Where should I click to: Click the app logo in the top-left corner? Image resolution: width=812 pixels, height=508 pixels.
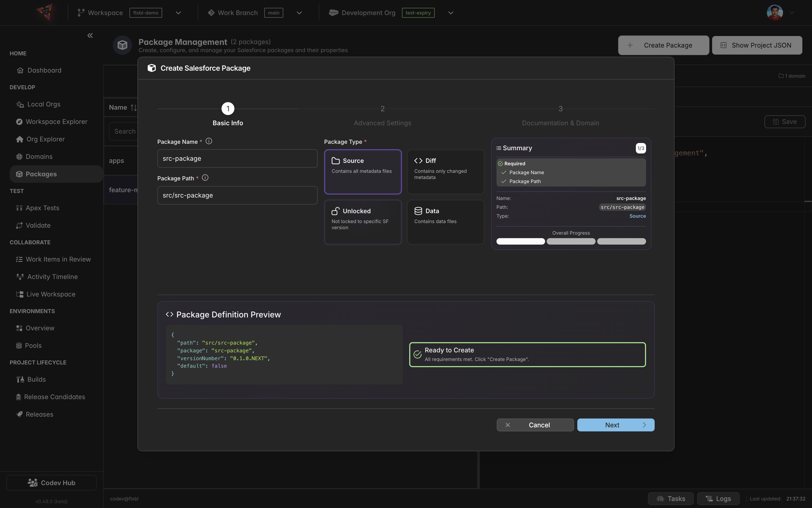pos(46,12)
